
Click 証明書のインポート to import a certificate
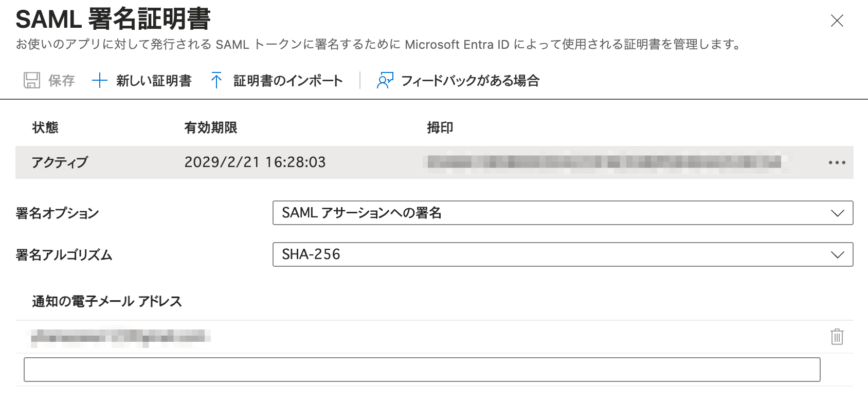pos(287,80)
